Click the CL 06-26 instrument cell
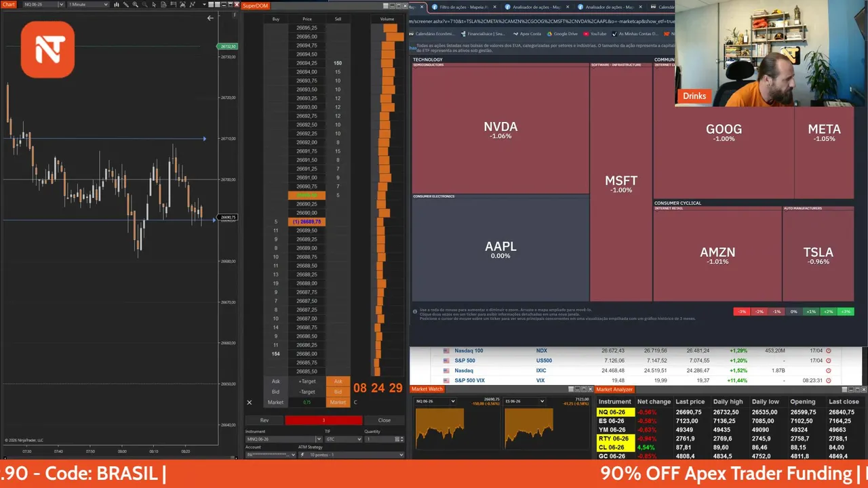 point(615,447)
